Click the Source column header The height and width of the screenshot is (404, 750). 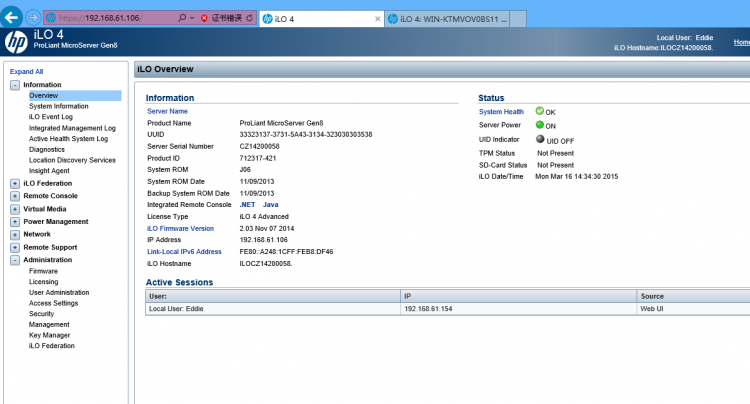(x=694, y=296)
